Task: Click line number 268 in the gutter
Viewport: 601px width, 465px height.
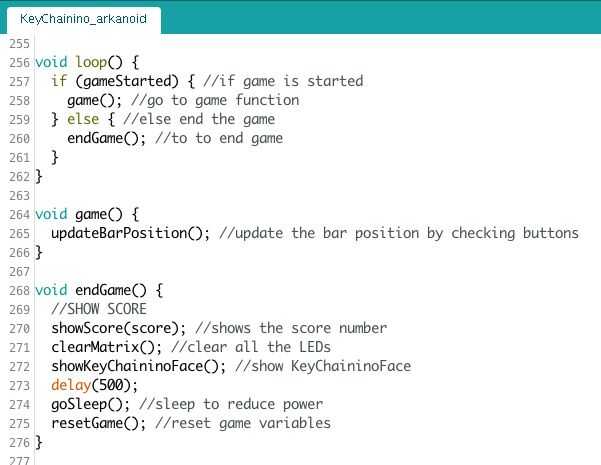Action: click(17, 290)
